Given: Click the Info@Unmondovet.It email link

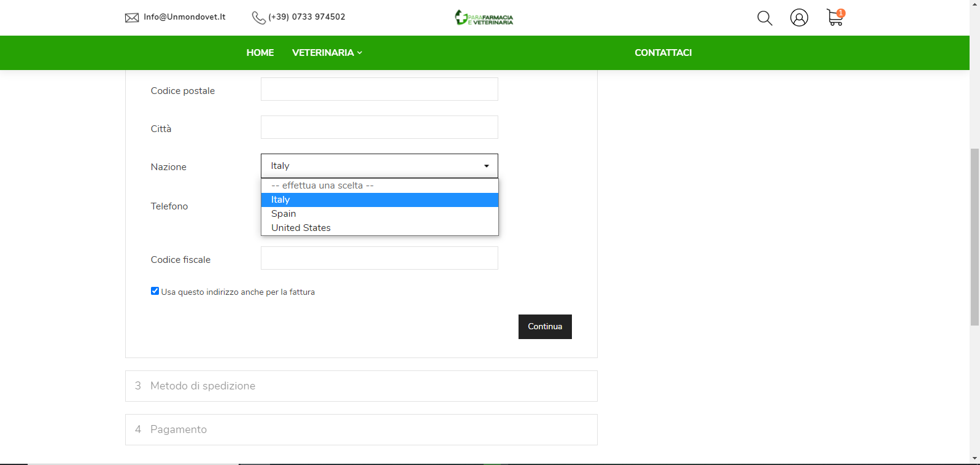Looking at the screenshot, I should (185, 17).
